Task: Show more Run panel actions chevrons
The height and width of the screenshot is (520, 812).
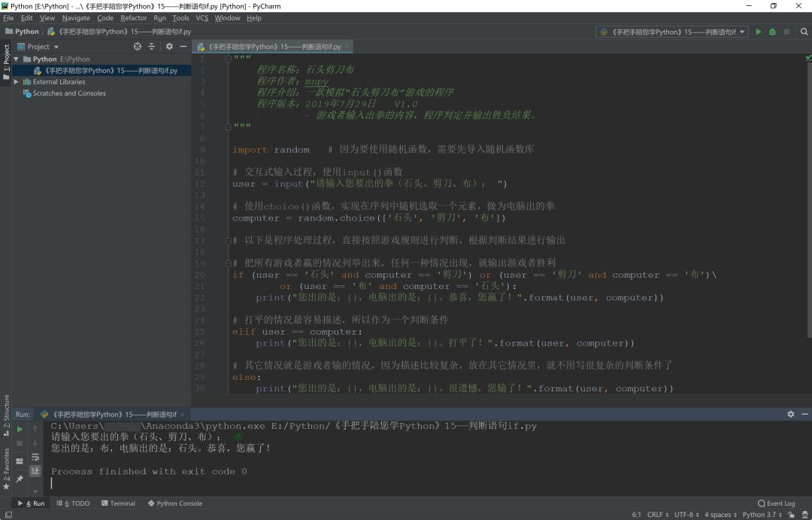Action: coord(35,491)
